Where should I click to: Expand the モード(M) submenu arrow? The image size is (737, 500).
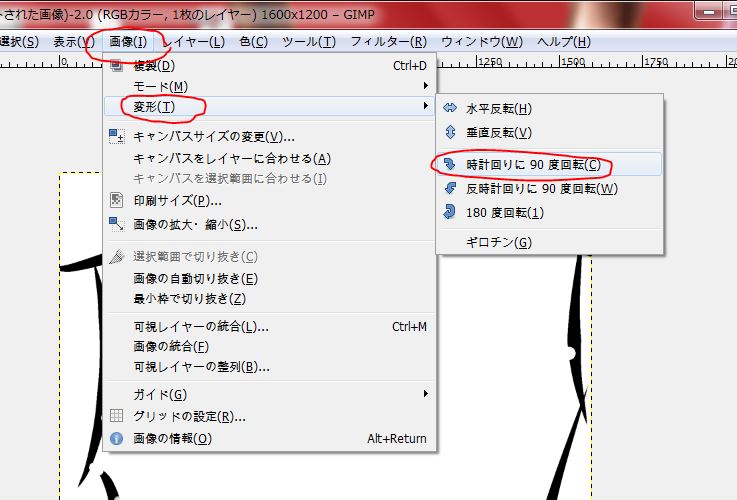[425, 86]
